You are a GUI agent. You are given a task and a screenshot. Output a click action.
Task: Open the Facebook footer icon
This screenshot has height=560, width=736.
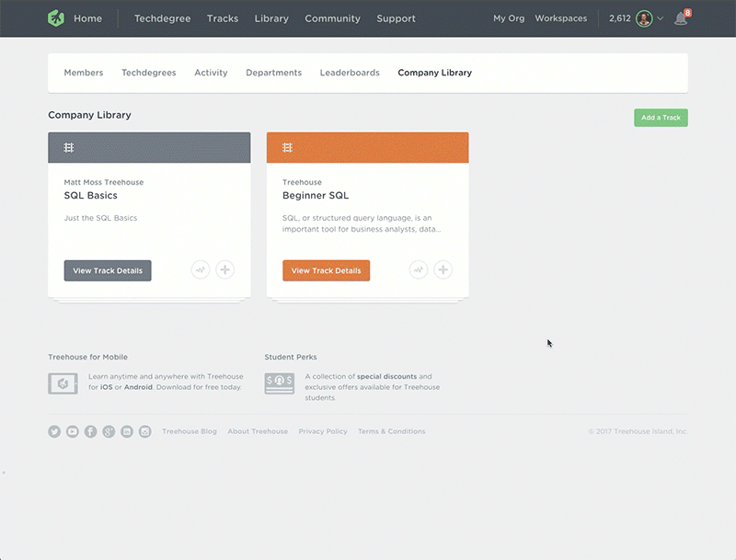pos(90,431)
